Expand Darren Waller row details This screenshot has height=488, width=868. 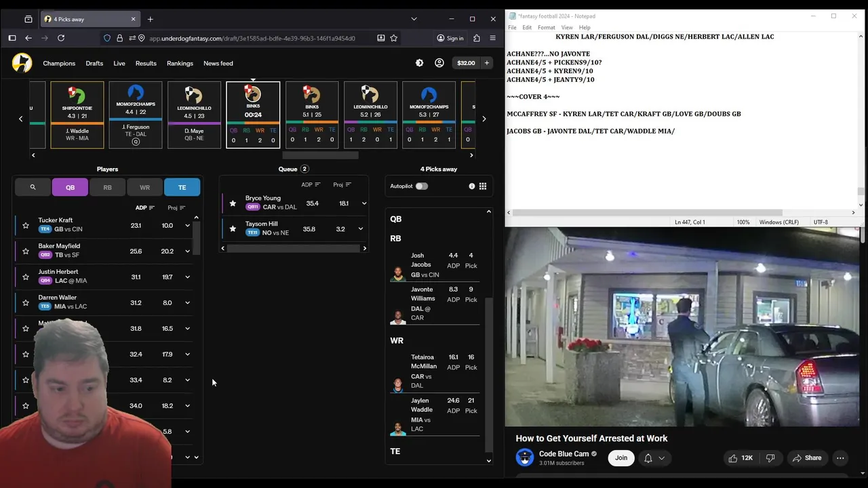(188, 302)
